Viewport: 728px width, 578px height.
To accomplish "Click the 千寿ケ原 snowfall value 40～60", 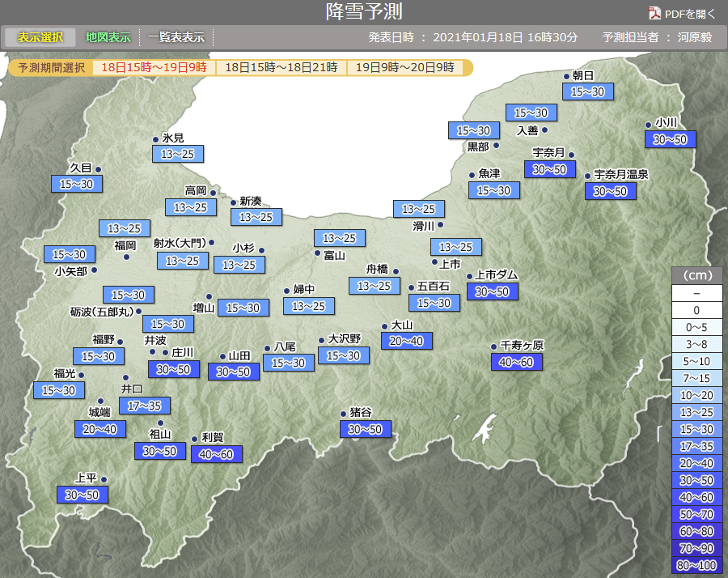I will pos(517,362).
